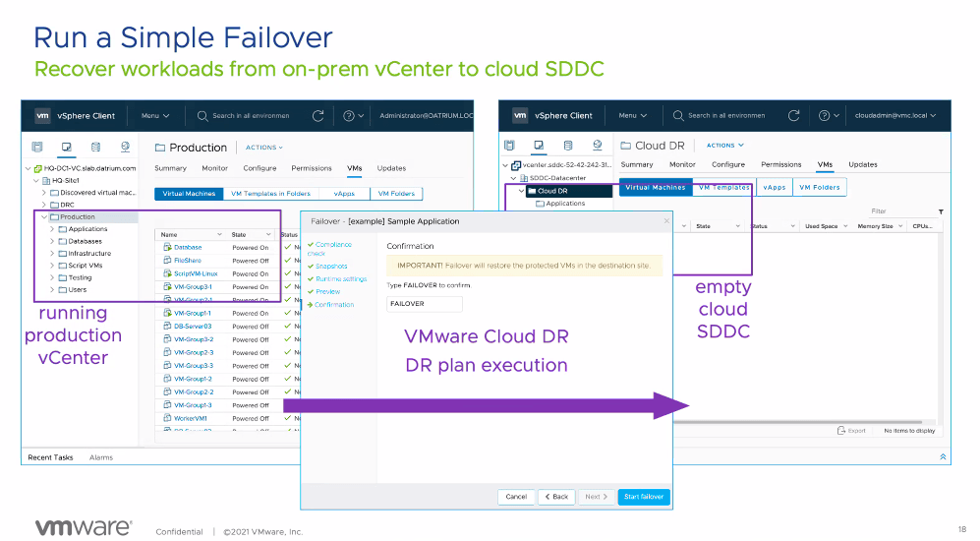Image resolution: width=980 pixels, height=541 pixels.
Task: Switch to Permissions tab in Production pane
Action: click(x=312, y=168)
